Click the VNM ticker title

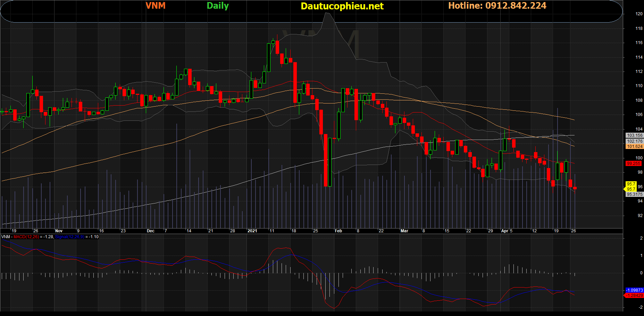pyautogui.click(x=156, y=6)
